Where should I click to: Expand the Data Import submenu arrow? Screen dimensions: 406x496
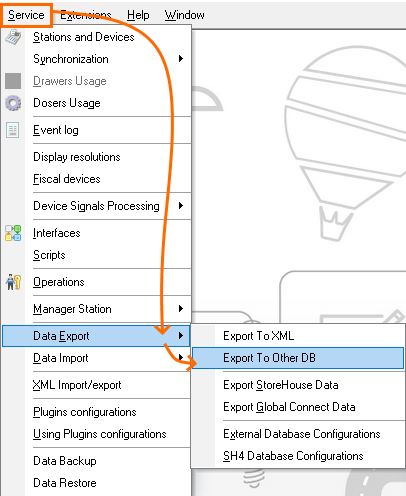pyautogui.click(x=181, y=357)
